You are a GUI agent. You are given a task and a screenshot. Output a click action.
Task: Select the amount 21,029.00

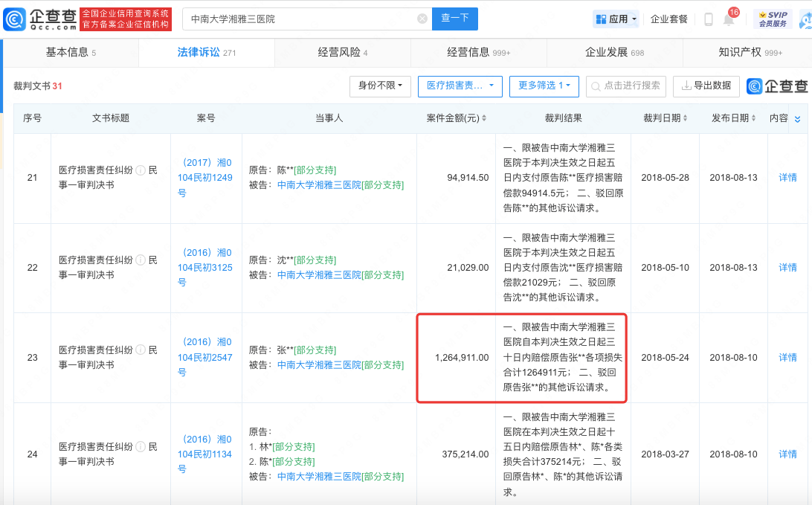click(468, 267)
